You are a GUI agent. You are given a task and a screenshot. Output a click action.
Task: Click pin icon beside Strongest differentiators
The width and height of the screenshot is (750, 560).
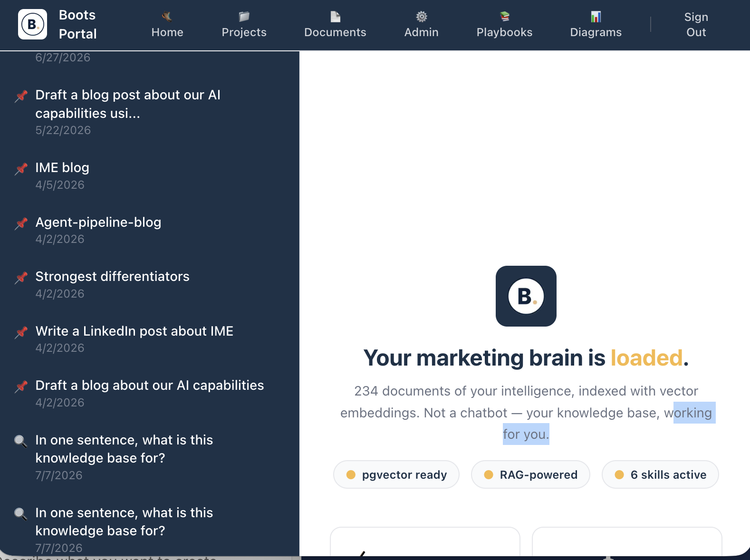[x=21, y=277]
